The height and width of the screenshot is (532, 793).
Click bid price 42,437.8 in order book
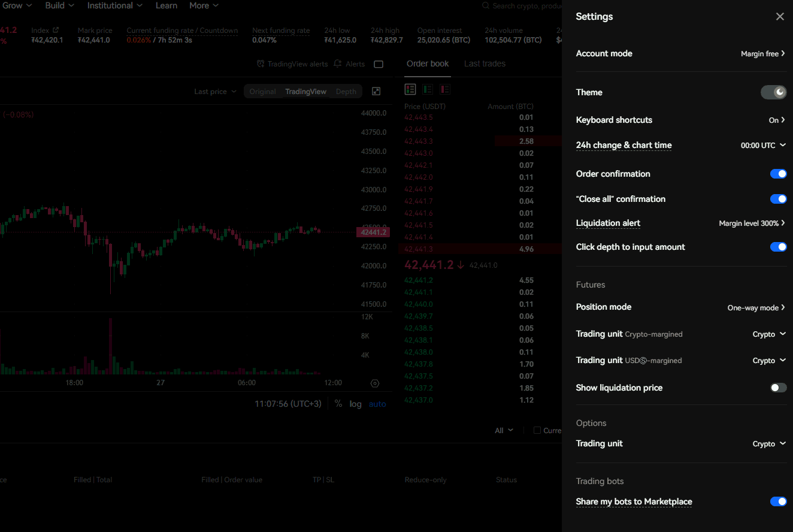(417, 364)
